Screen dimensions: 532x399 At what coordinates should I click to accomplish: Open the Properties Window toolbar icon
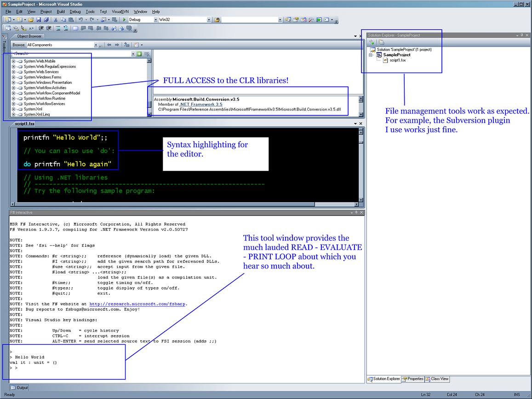[296, 20]
